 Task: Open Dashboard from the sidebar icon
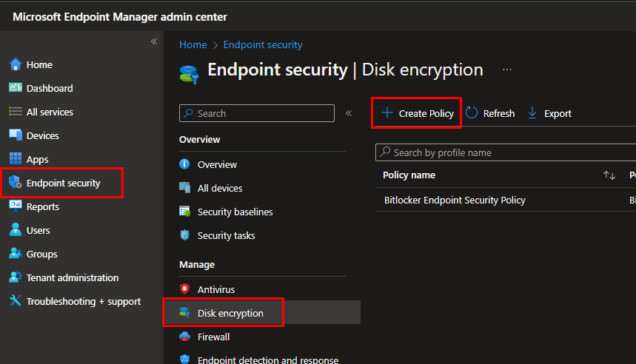point(16,88)
